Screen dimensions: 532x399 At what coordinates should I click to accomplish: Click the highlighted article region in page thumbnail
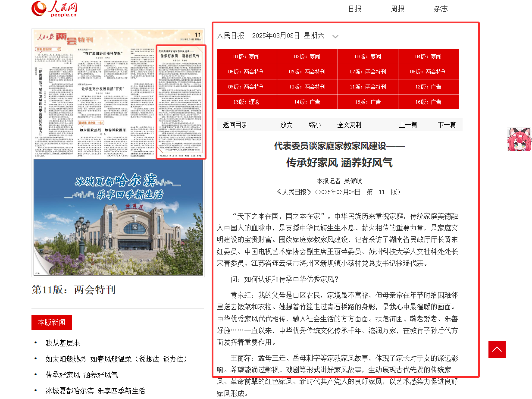click(x=181, y=102)
